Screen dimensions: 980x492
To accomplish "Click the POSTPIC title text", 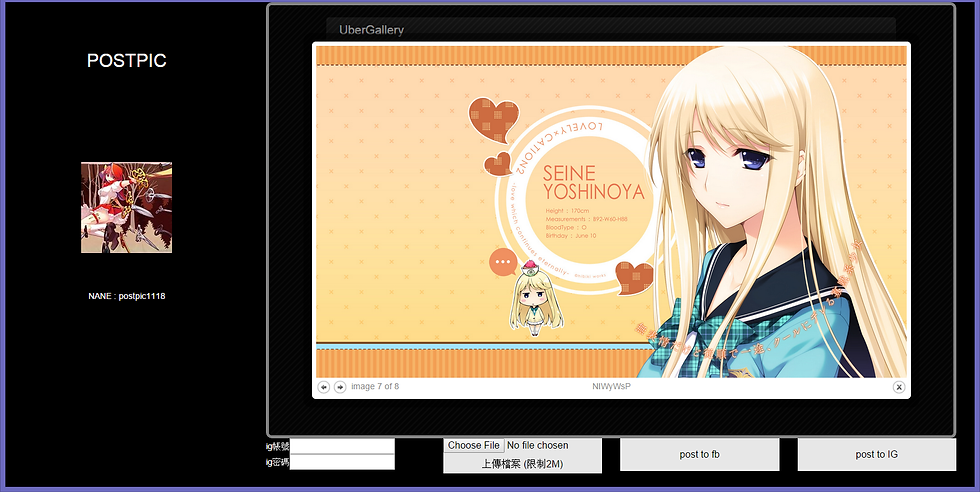I will 127,61.
